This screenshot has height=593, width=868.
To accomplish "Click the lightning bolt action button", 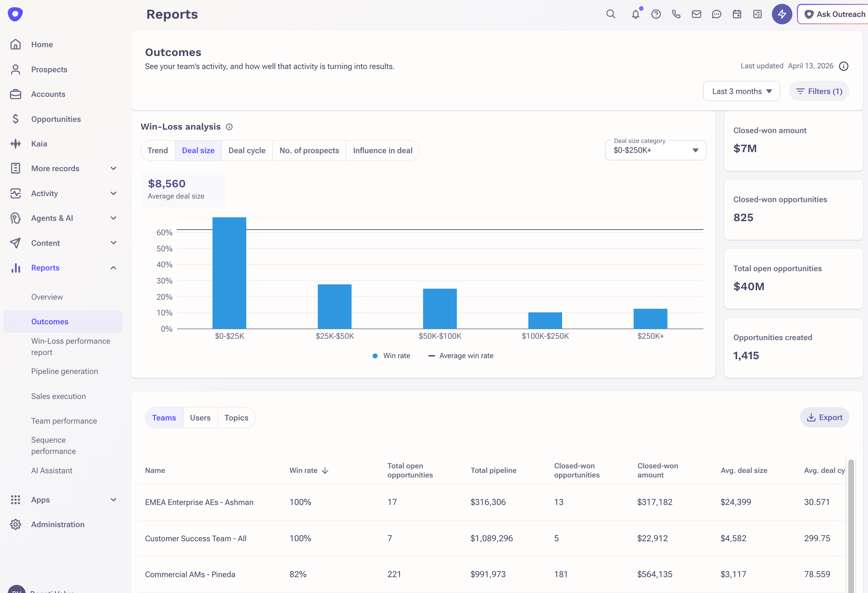I will click(781, 14).
